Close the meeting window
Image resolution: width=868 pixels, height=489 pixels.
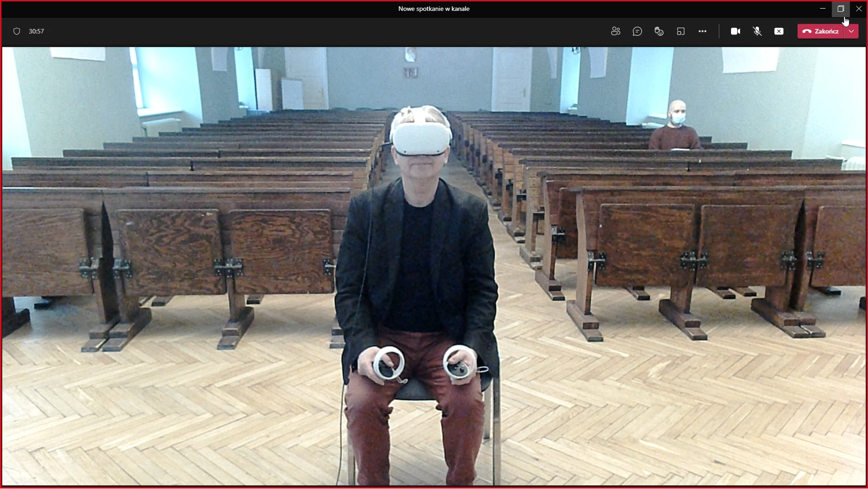(859, 9)
